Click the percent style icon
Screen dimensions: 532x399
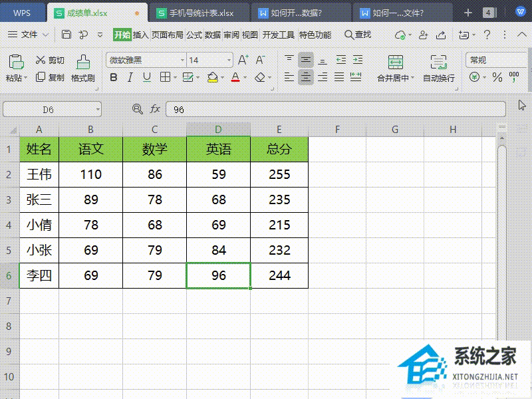(497, 78)
